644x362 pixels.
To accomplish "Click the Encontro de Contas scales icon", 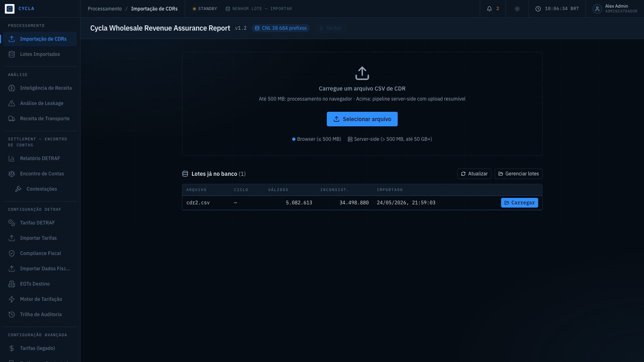I will [x=12, y=174].
